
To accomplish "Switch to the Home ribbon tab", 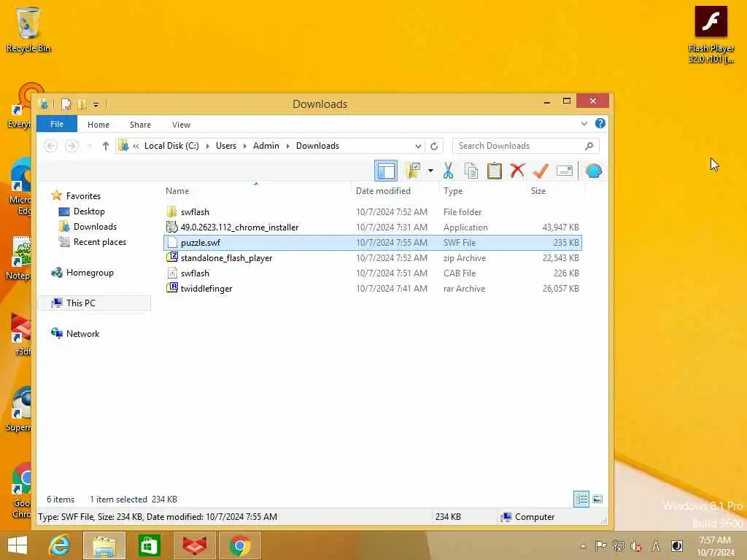I will tap(98, 124).
